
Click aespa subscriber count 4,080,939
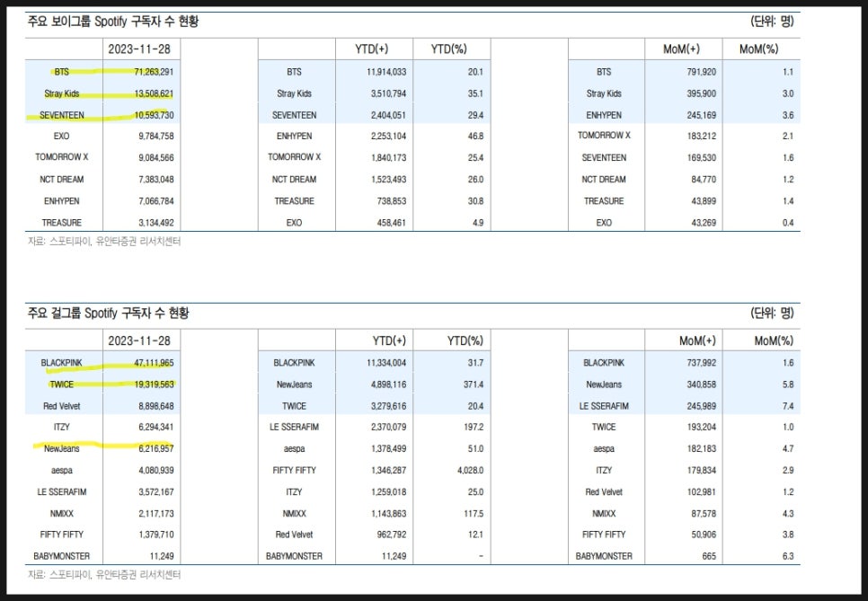pos(155,471)
